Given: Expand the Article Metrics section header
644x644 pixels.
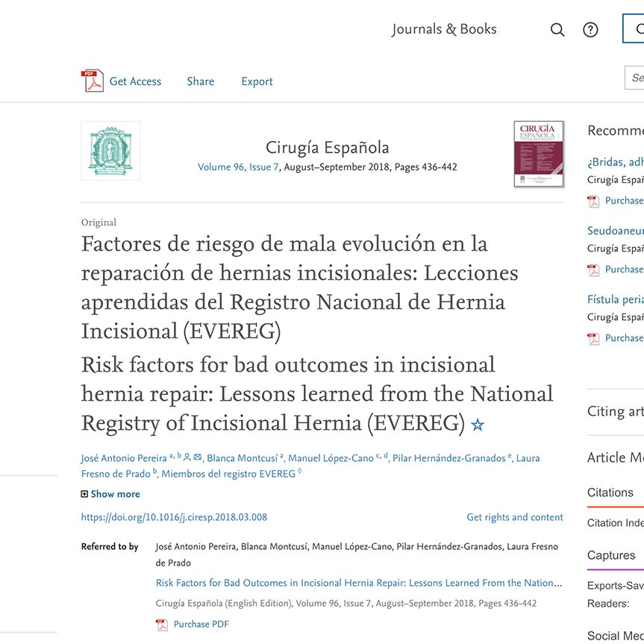Looking at the screenshot, I should coord(615,457).
